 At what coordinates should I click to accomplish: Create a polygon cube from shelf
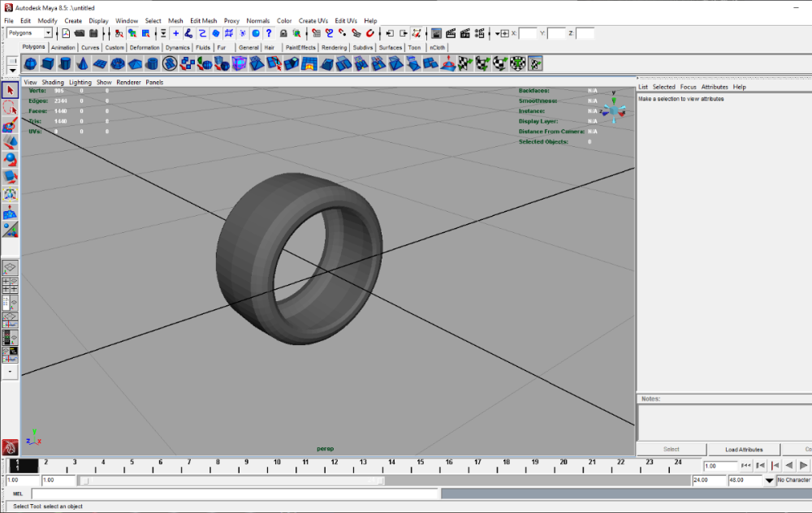coord(48,63)
